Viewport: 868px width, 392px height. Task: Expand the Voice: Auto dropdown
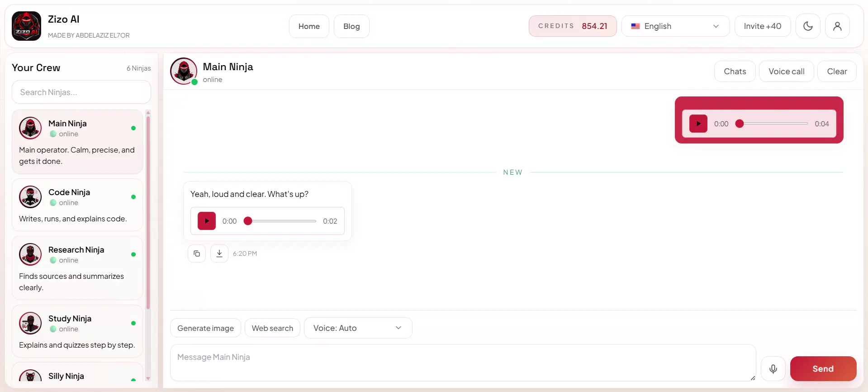[x=358, y=328]
